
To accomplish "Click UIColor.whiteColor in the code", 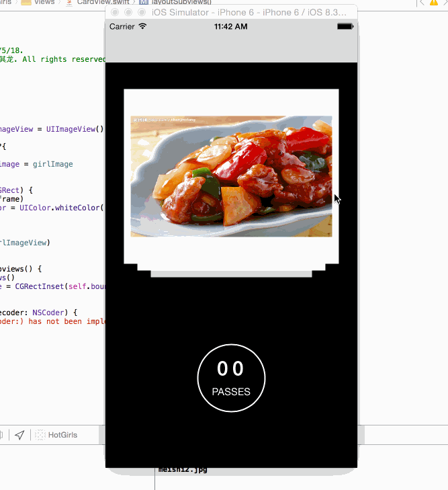I will point(60,208).
